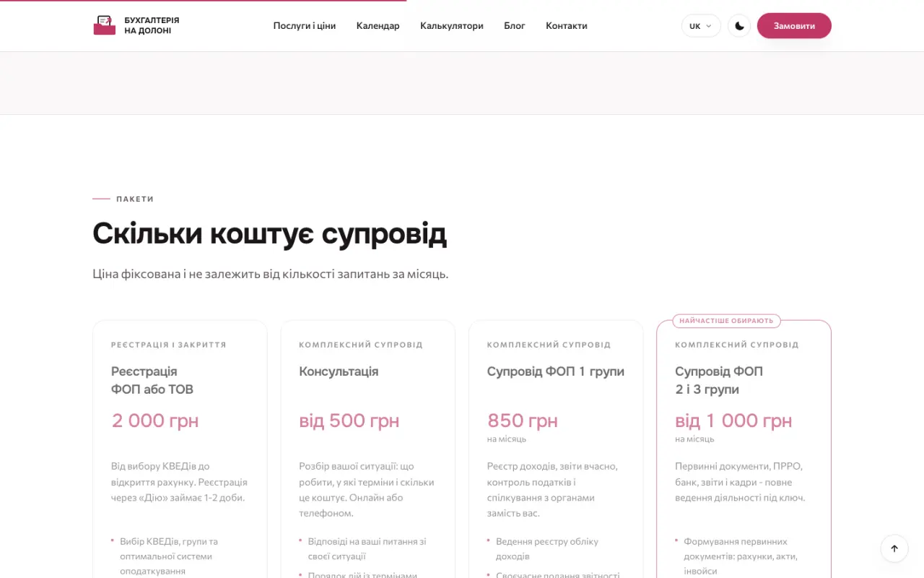924x578 pixels.
Task: Click the 850 грн price
Action: point(523,420)
